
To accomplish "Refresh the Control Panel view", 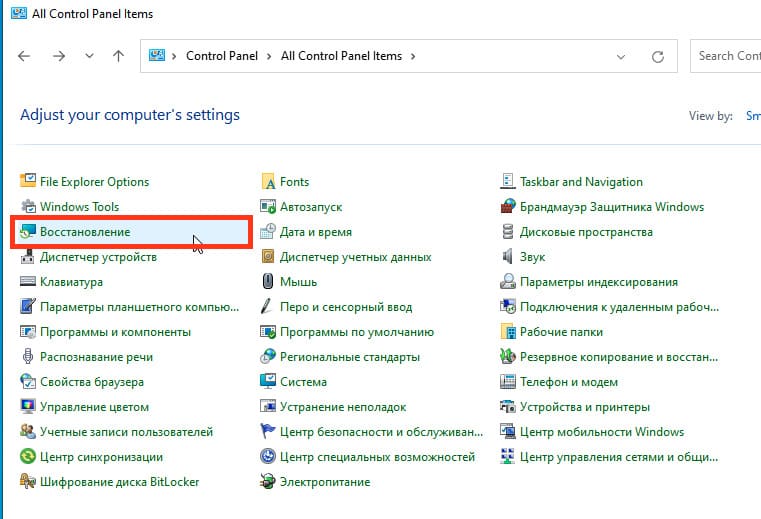I will coord(657,57).
